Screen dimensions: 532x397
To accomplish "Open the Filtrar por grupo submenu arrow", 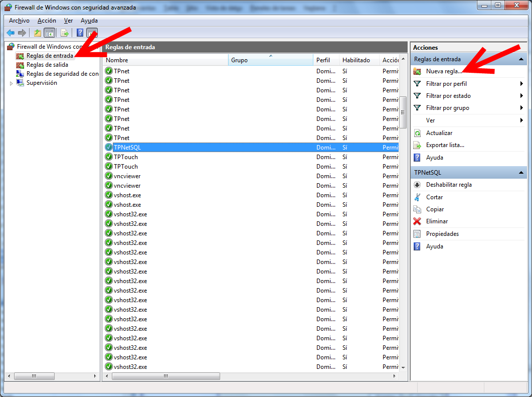I will point(521,108).
